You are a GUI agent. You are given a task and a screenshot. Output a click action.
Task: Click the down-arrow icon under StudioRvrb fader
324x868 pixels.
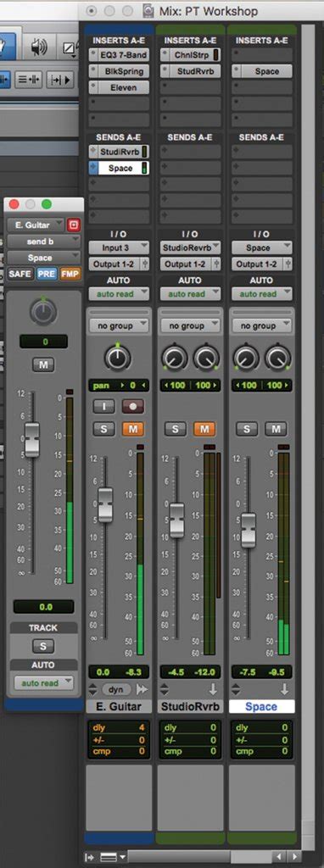pos(213,689)
